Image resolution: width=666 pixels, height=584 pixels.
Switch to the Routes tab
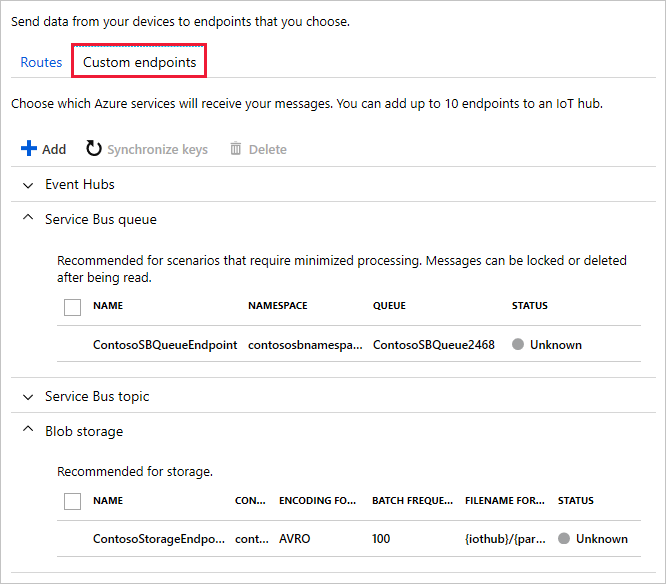click(41, 62)
